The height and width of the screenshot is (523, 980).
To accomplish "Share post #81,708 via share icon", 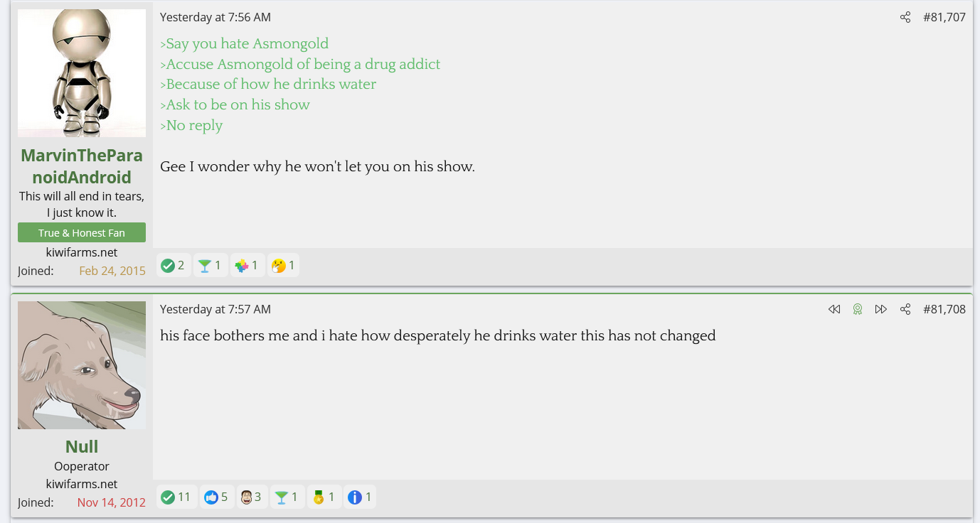I will point(905,309).
